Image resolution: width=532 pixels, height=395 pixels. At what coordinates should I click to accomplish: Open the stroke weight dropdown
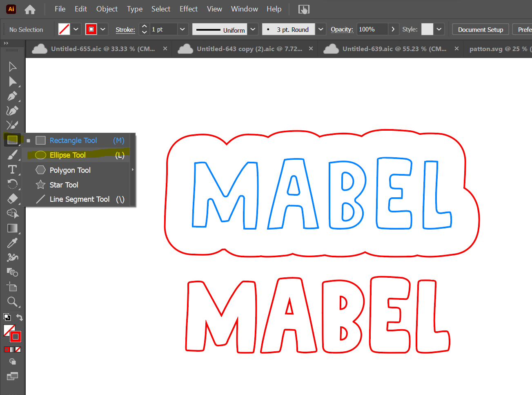[x=183, y=29]
